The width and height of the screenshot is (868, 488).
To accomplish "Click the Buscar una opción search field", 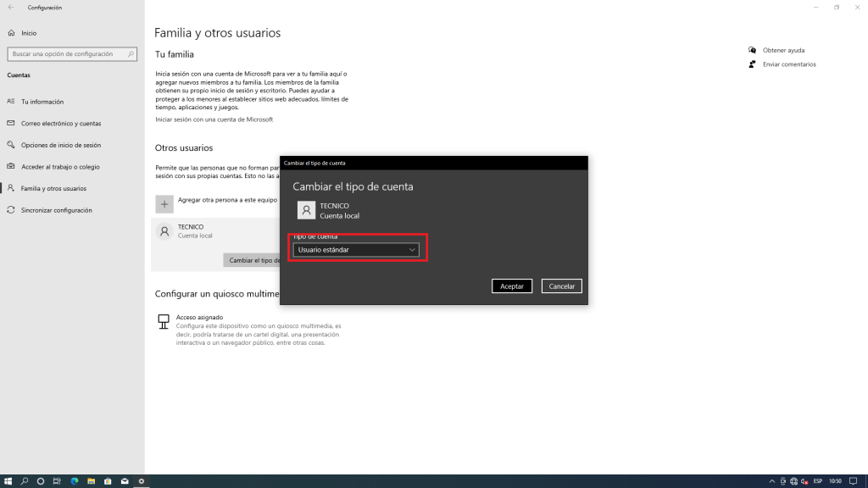I will 68,54.
